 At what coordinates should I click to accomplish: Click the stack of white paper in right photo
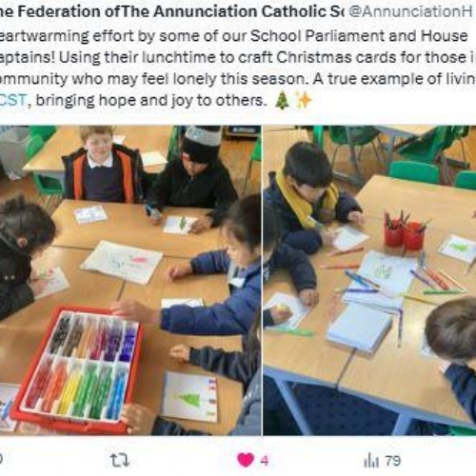tap(360, 327)
